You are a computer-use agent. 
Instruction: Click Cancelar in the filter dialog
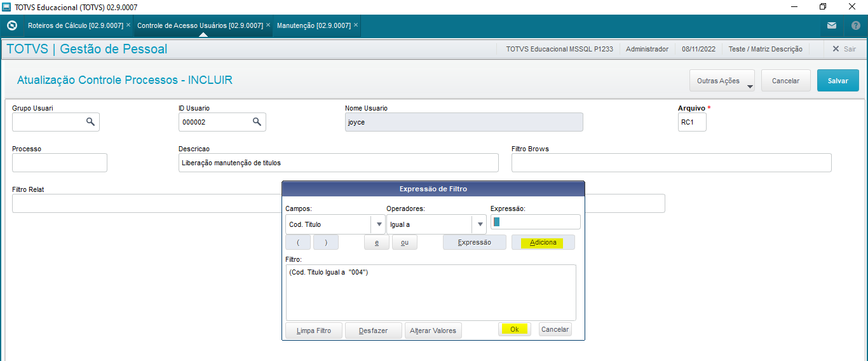[555, 329]
